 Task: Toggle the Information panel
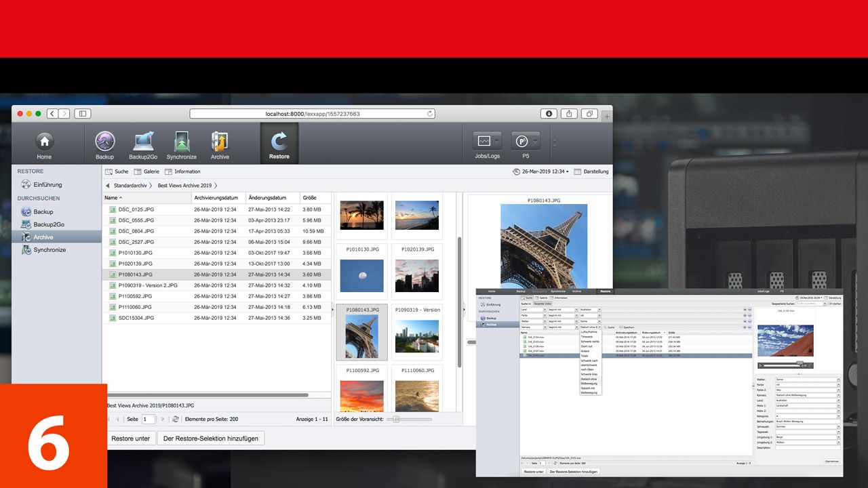tap(182, 171)
